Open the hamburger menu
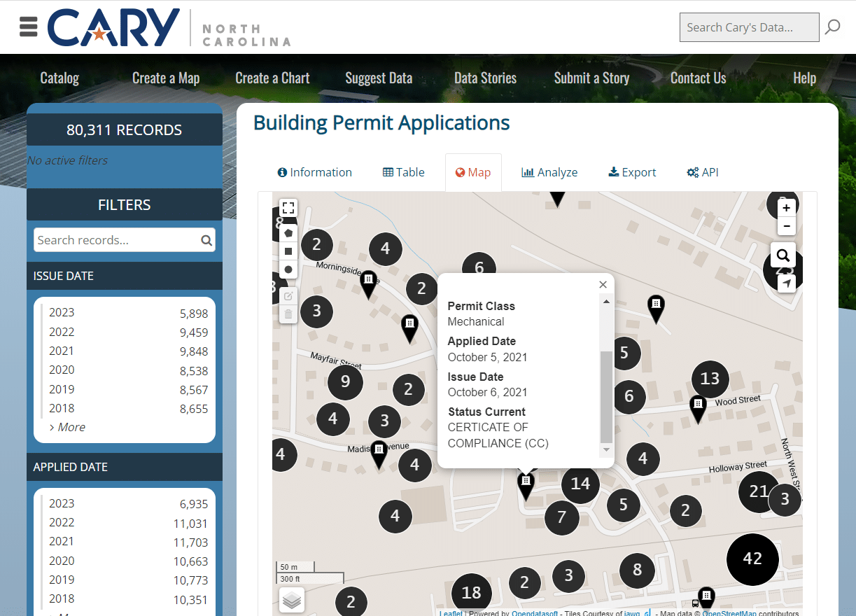Screen dimensions: 856x616 coord(29,27)
